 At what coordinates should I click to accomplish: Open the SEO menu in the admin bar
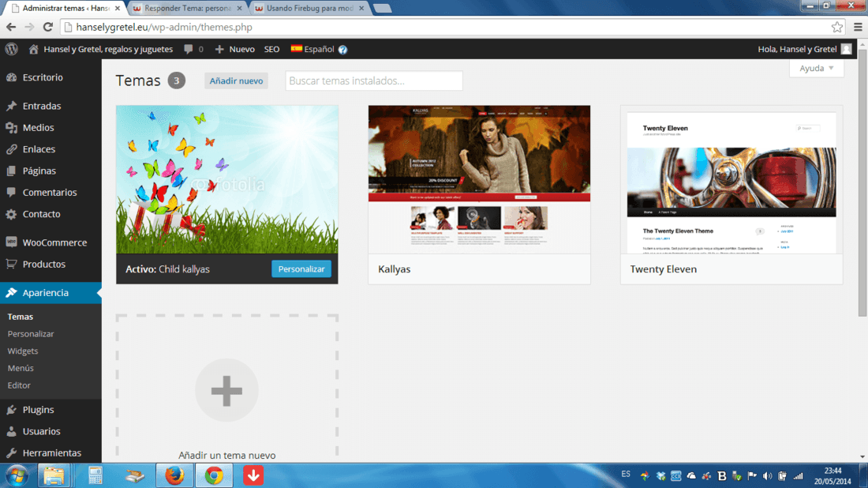[x=271, y=49]
